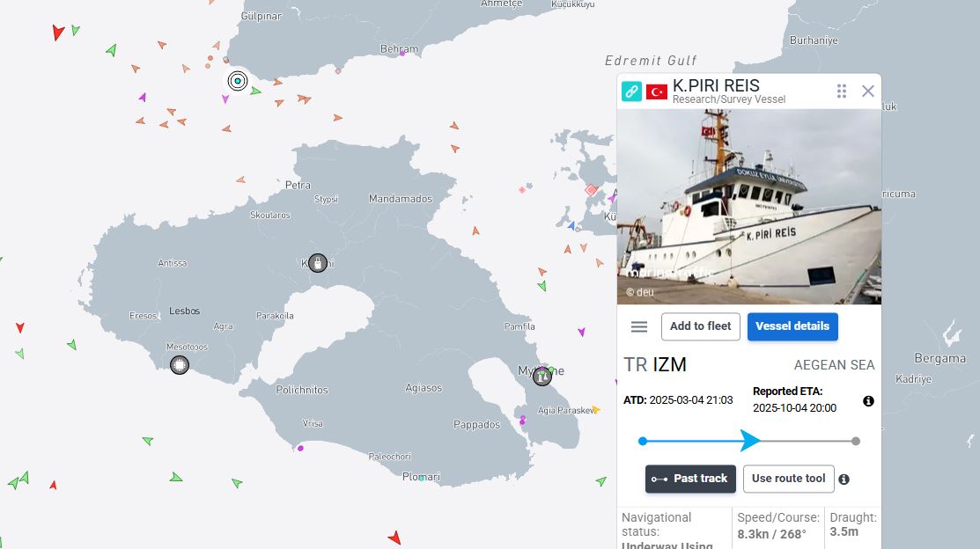Image resolution: width=980 pixels, height=549 pixels.
Task: Open the K.PIRI REIS vessel photo
Action: [x=748, y=207]
